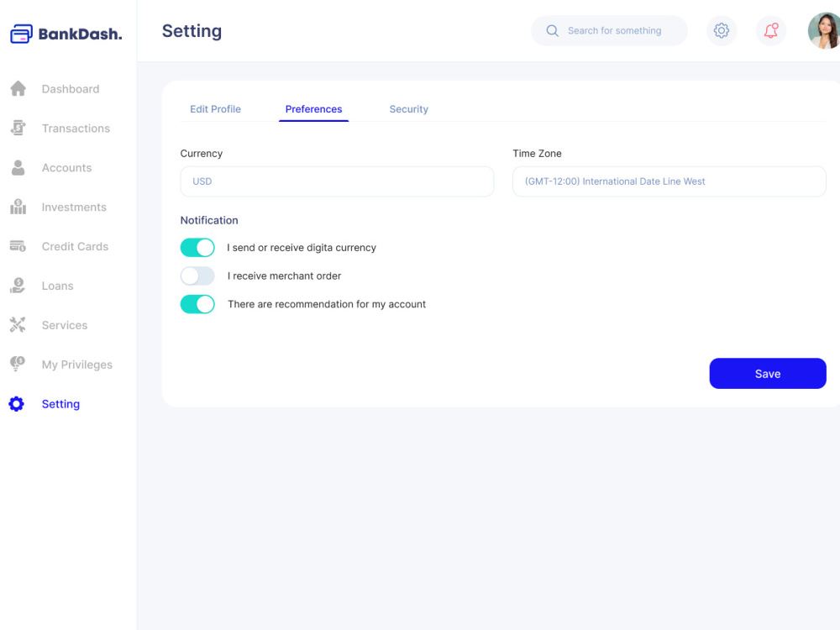The image size is (840, 630).
Task: Click 'There are recommendation for my account' label
Action: click(327, 304)
